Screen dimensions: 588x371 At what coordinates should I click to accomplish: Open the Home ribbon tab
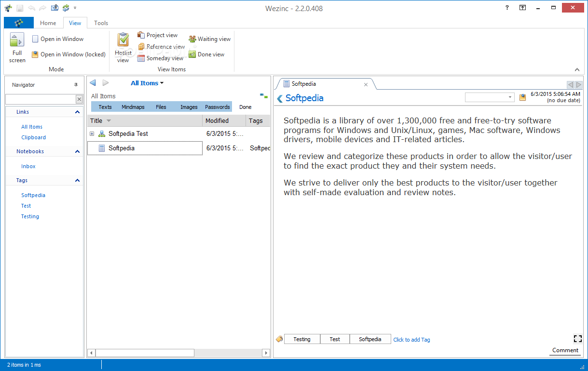pos(48,23)
